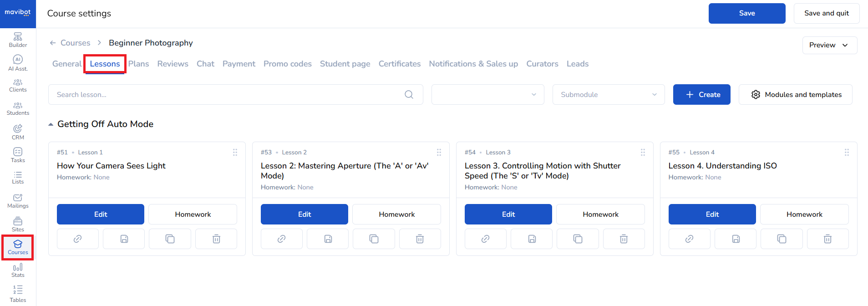
Task: Delete lesson #53 with trash icon
Action: [x=420, y=239]
